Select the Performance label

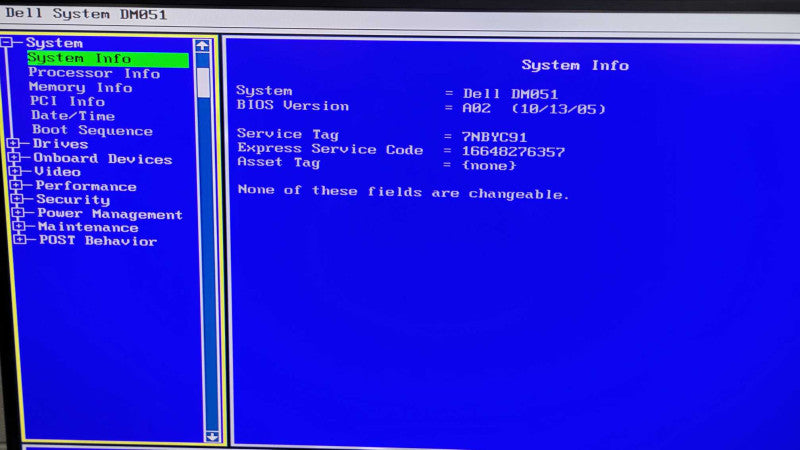click(x=86, y=186)
